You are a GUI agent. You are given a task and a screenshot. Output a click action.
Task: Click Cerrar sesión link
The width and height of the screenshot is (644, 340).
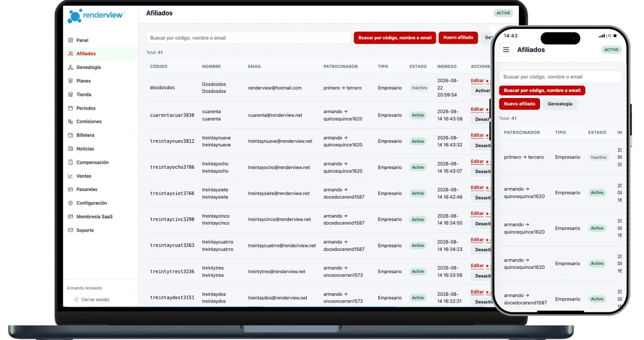coord(95,300)
